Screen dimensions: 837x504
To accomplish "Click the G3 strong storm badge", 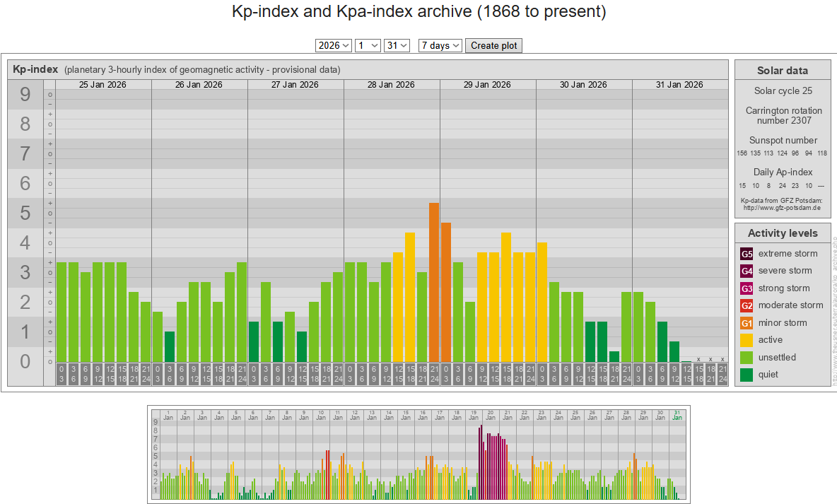I will point(747,288).
